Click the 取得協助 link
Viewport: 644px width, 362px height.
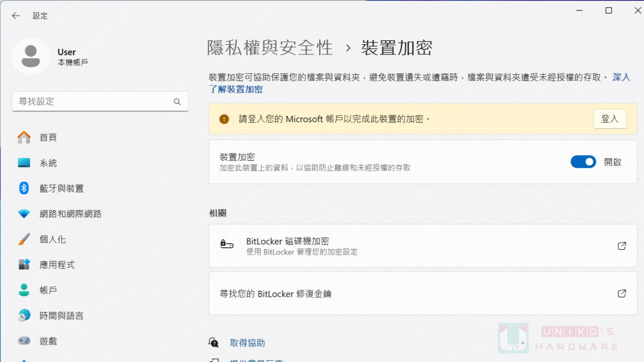(x=247, y=343)
